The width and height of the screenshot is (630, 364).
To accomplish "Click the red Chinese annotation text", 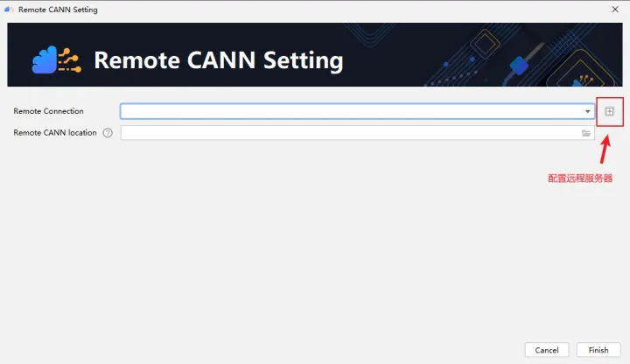I will click(580, 178).
